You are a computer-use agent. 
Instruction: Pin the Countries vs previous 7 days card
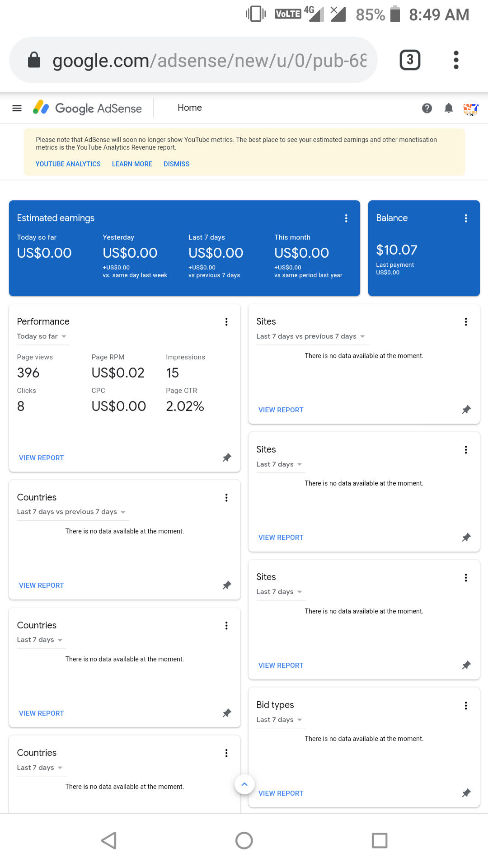click(227, 585)
